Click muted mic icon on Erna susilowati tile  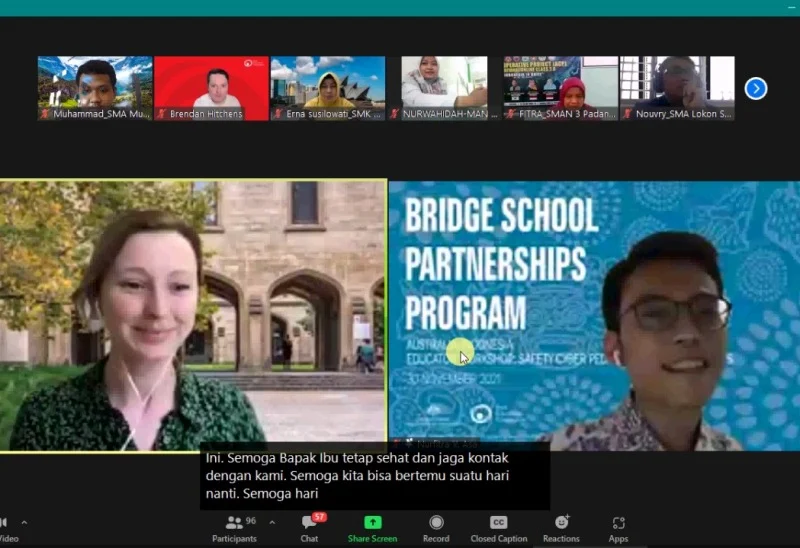(278, 114)
